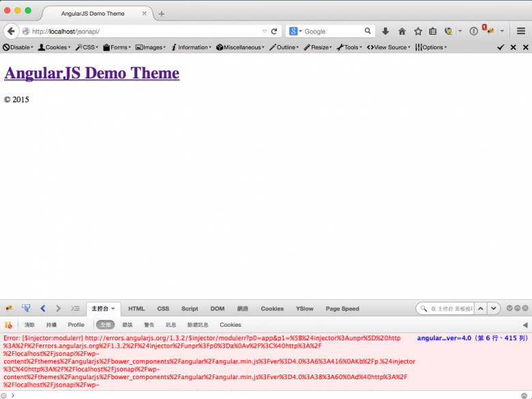This screenshot has width=532, height=399.
Task: Open the Firefox hamburger menu
Action: click(521, 31)
